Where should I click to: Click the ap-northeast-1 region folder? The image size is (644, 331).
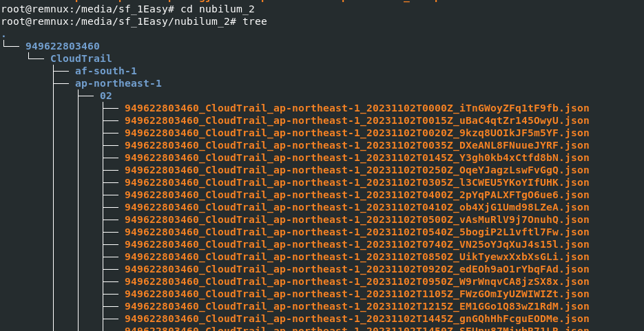[x=118, y=83]
